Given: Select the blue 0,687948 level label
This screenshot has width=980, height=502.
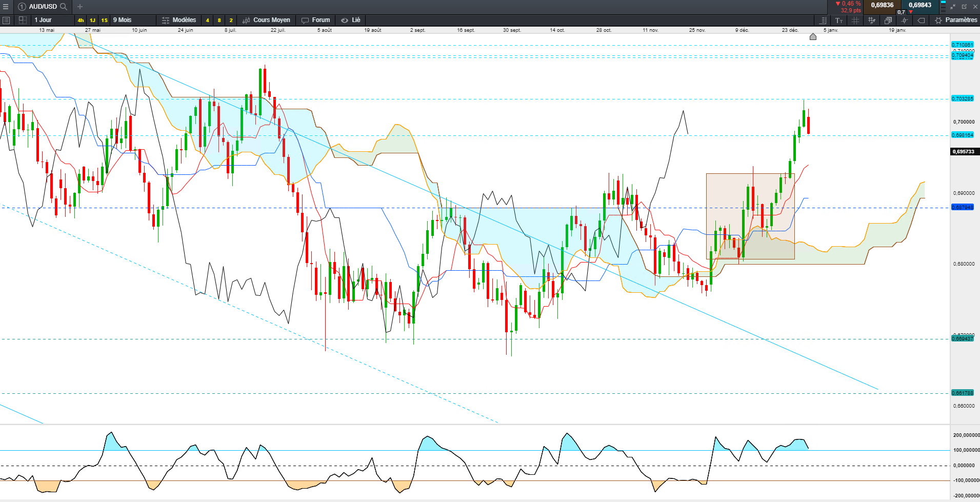Looking at the screenshot, I should [x=963, y=207].
